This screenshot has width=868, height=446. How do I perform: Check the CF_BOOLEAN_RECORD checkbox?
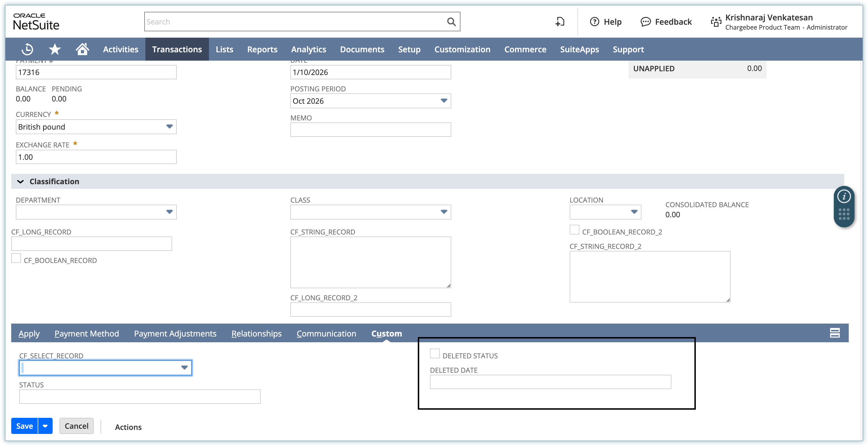(x=16, y=258)
